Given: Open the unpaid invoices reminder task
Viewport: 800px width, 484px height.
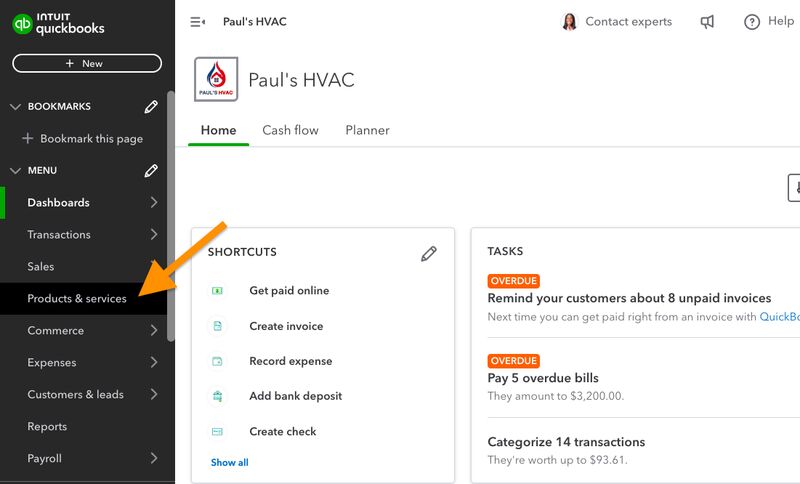Looking at the screenshot, I should point(629,298).
